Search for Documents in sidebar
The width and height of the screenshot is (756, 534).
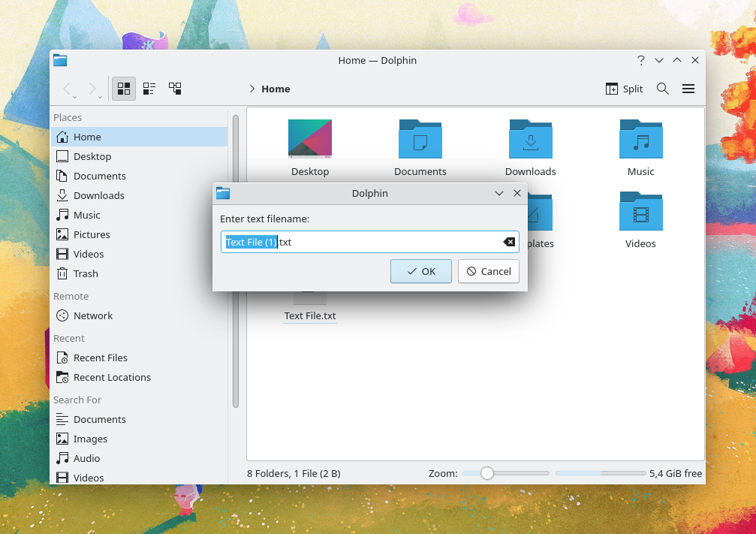140,420
